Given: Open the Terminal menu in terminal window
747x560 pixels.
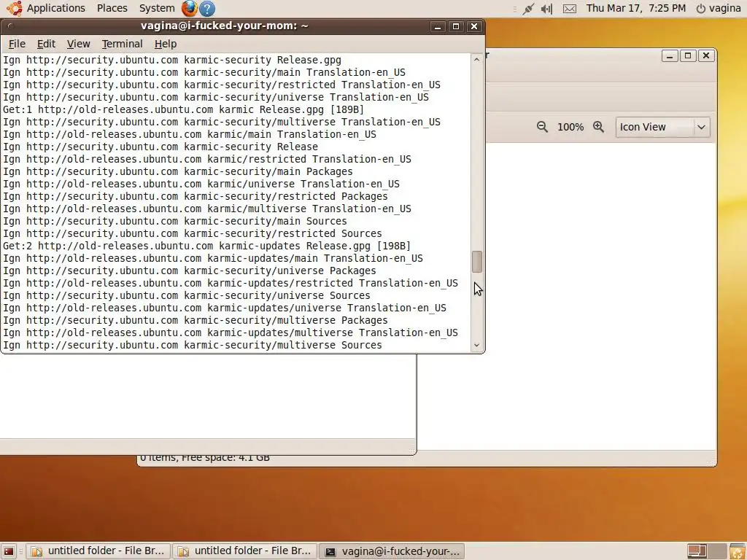Looking at the screenshot, I should (122, 44).
